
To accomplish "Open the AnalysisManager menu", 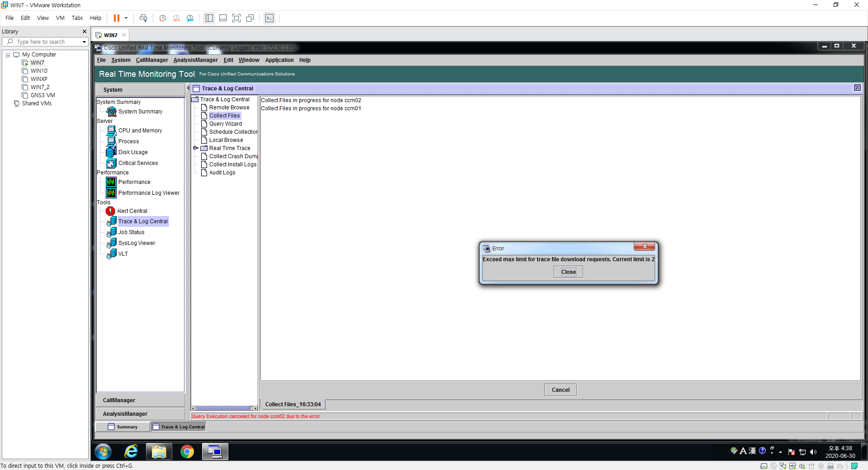I will coord(195,60).
